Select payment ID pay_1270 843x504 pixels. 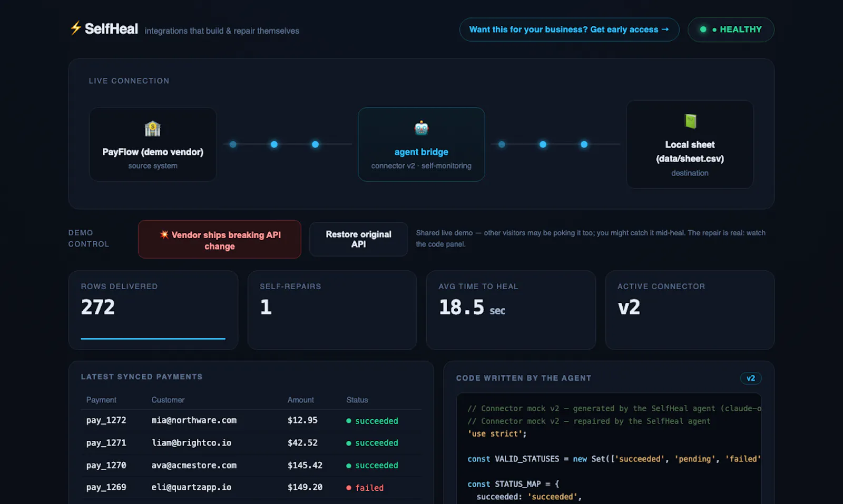click(106, 466)
